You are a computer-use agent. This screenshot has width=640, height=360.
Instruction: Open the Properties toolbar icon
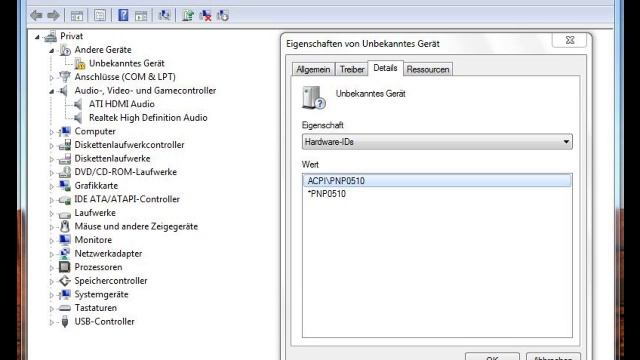point(100,16)
